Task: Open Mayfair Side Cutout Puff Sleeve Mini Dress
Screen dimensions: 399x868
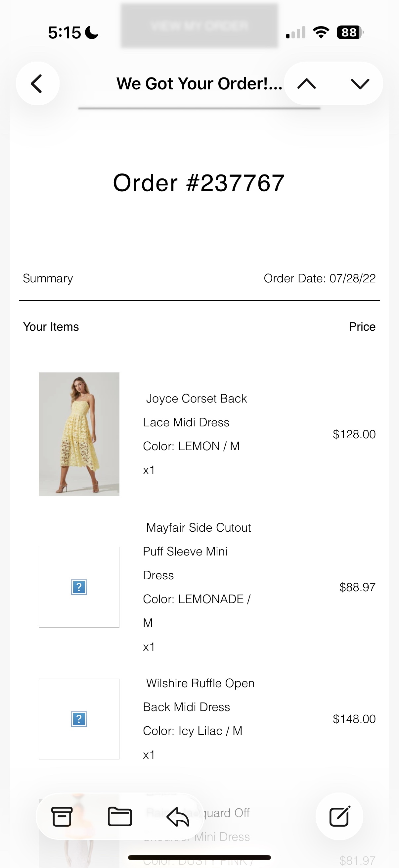Action: (x=197, y=551)
